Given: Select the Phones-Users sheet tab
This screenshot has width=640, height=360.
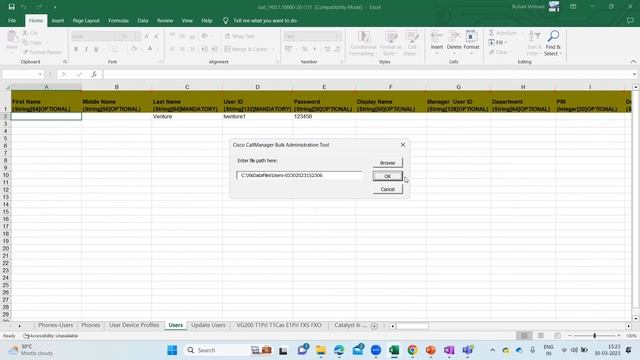Looking at the screenshot, I should (56, 325).
